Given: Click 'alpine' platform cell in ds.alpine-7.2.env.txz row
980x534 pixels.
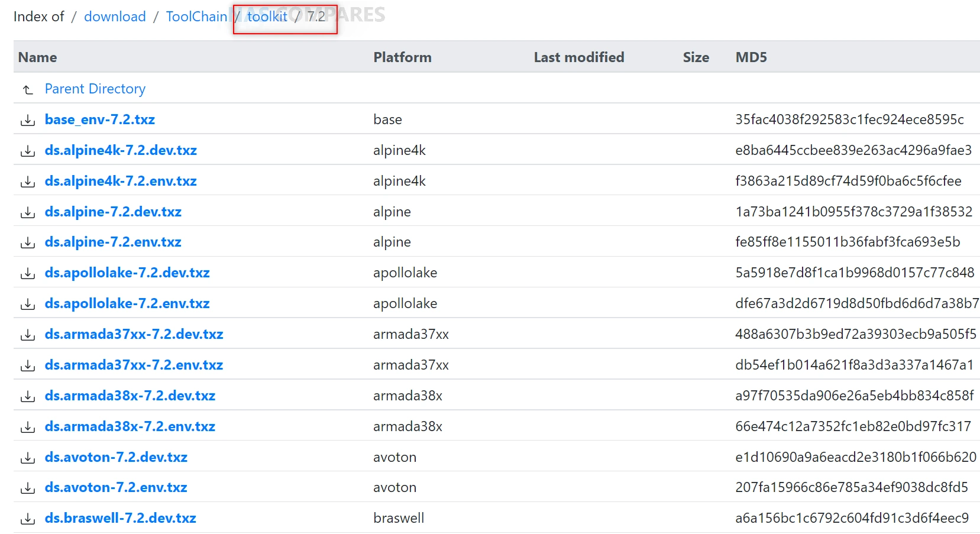Looking at the screenshot, I should (392, 242).
